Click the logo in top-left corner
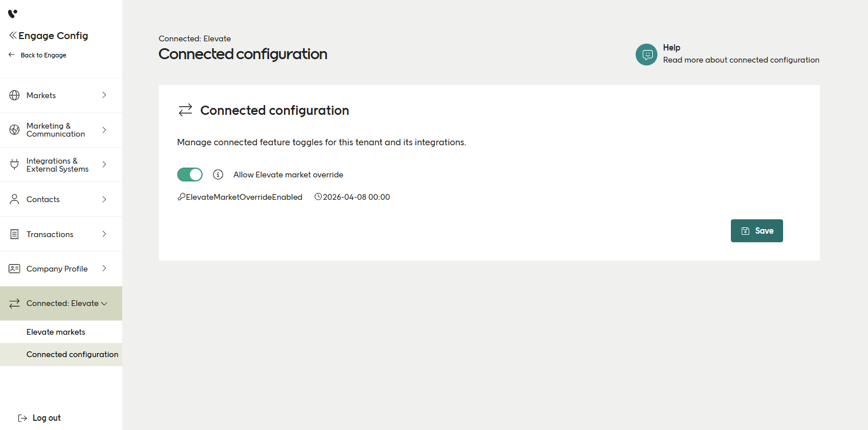 [13, 13]
